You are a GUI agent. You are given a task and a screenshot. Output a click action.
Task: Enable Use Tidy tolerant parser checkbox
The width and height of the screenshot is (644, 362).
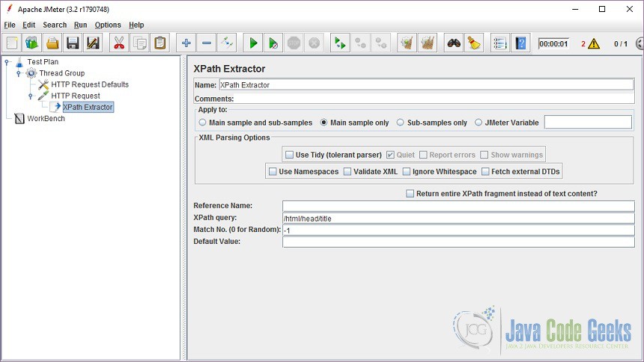(x=289, y=155)
